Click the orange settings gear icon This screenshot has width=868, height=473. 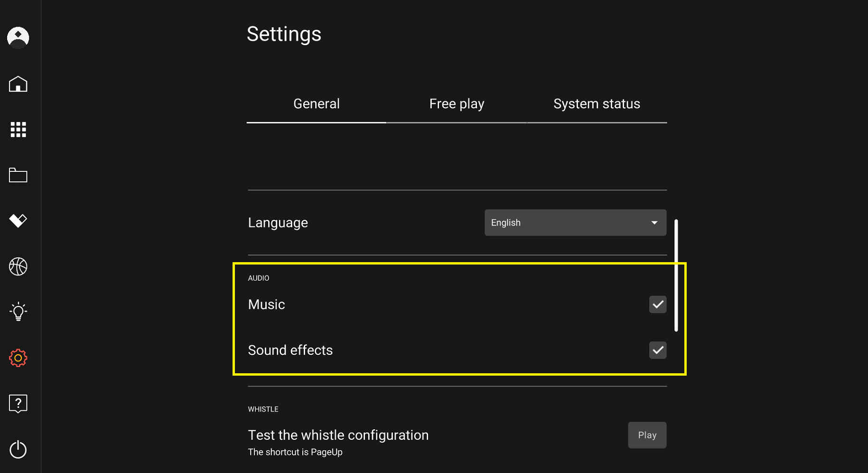(18, 358)
